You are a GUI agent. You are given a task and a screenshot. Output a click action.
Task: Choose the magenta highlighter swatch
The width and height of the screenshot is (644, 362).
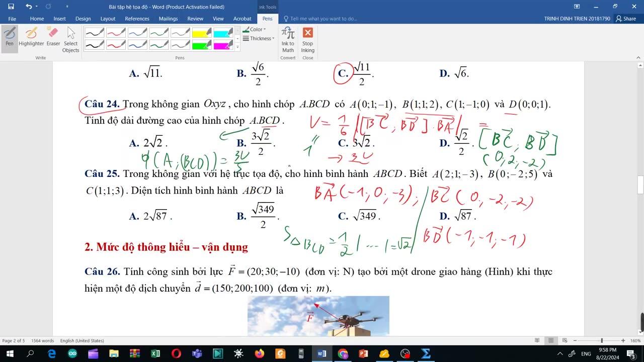click(223, 45)
